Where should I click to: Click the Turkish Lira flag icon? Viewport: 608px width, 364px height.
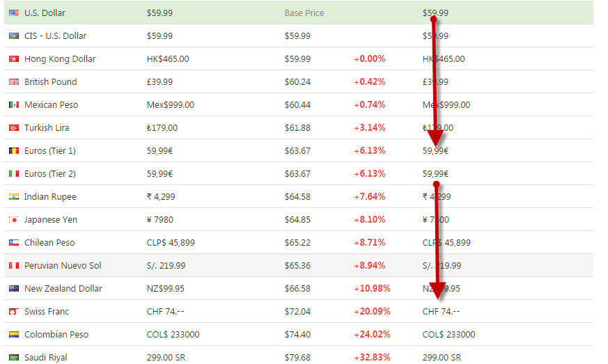click(13, 128)
